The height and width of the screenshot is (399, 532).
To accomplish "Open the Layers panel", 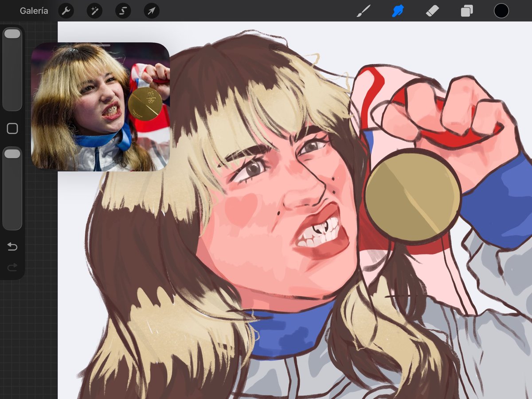I will pyautogui.click(x=467, y=11).
